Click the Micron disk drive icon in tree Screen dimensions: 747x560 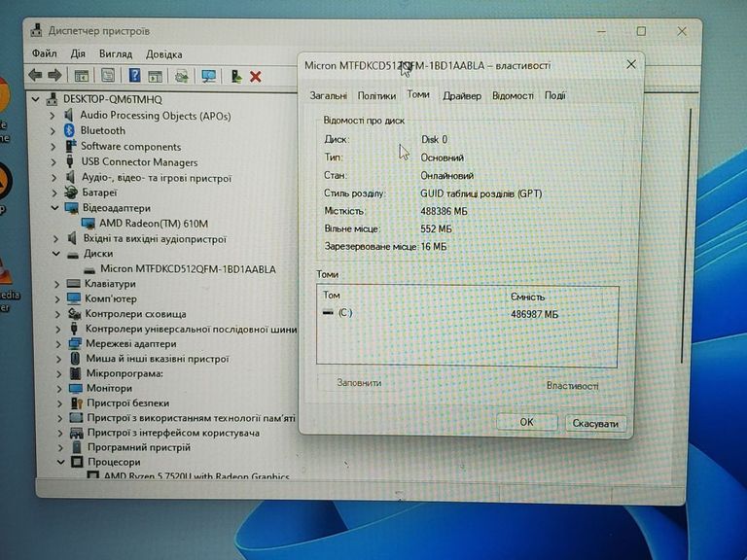(89, 269)
